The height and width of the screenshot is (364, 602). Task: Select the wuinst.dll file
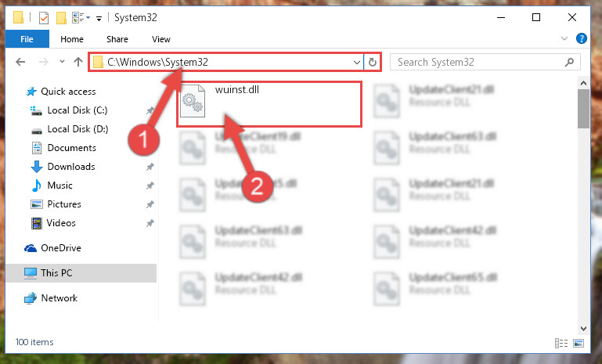[x=269, y=103]
